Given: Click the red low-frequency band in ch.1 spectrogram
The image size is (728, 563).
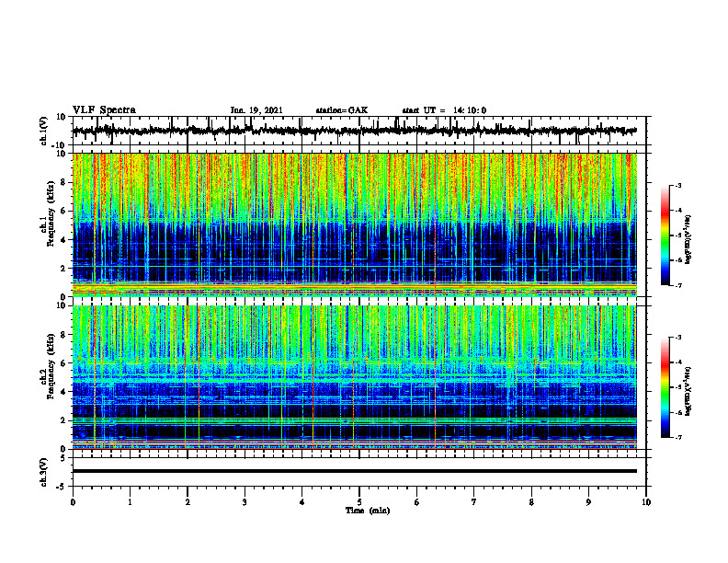Looking at the screenshot, I should [354, 288].
